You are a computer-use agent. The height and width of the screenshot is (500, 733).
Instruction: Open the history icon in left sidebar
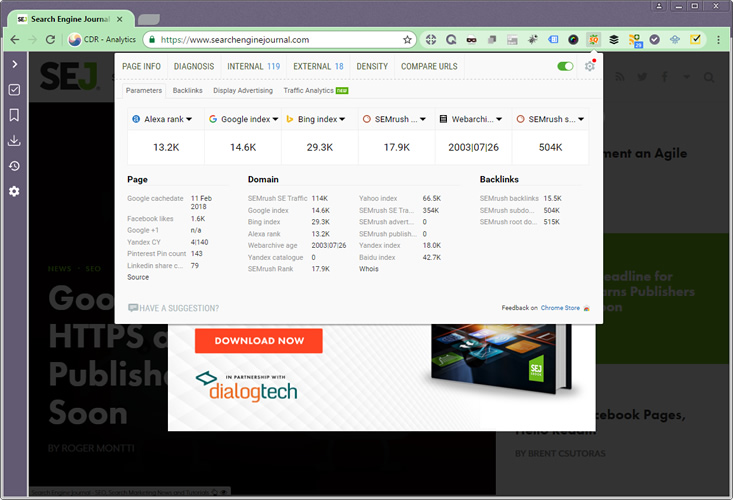tap(14, 166)
